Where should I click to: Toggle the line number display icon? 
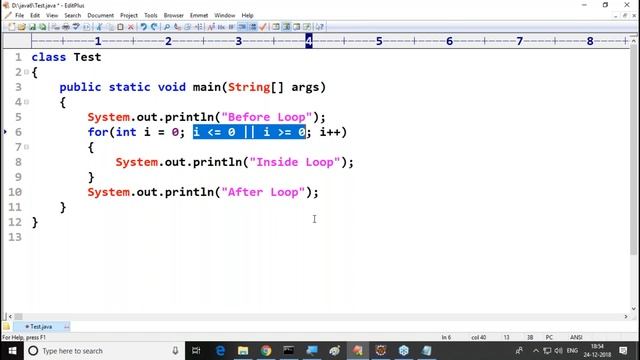pyautogui.click(x=253, y=27)
